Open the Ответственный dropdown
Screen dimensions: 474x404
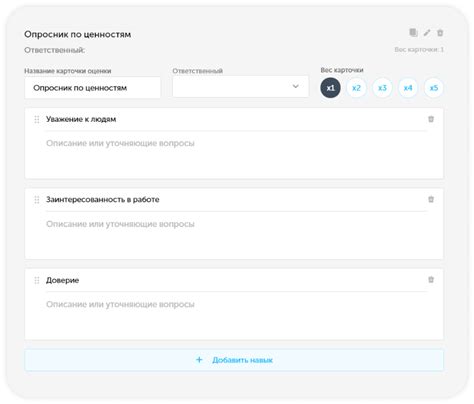coord(240,87)
